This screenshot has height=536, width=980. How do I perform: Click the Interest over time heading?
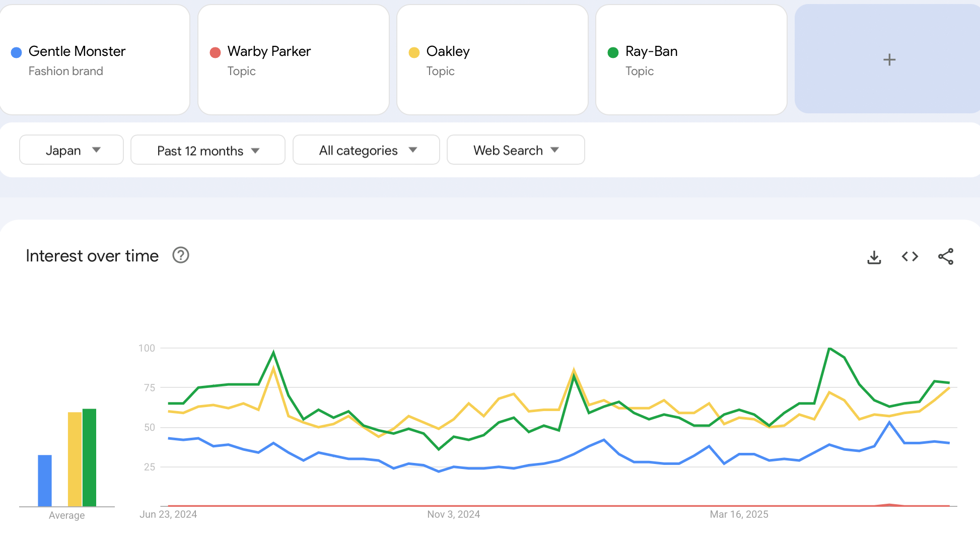(x=92, y=256)
